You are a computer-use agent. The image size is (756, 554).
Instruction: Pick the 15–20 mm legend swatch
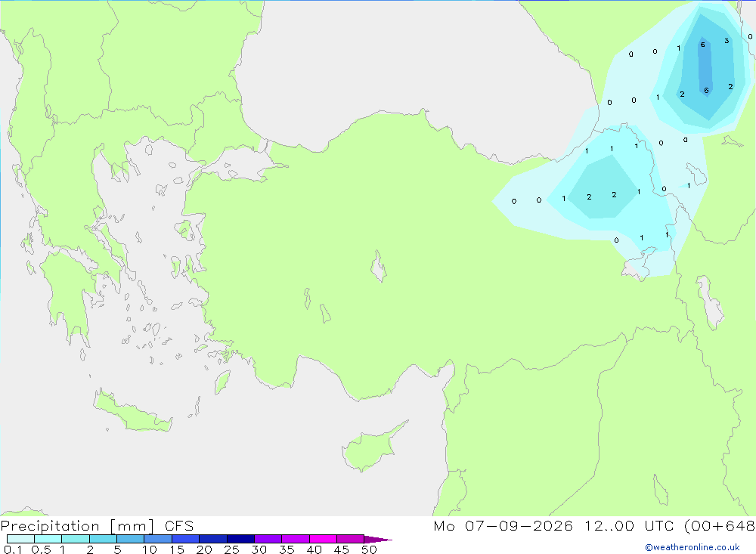186,539
